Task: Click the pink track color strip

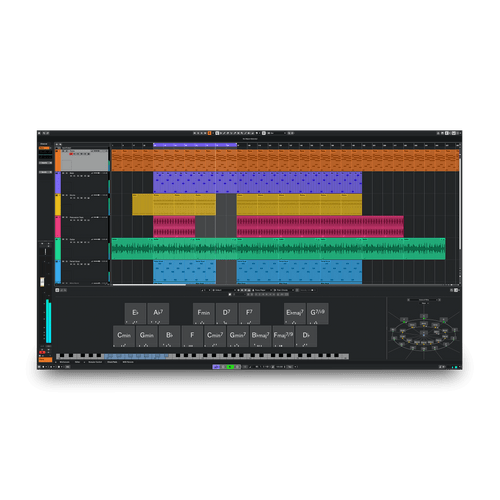Action: click(x=58, y=227)
